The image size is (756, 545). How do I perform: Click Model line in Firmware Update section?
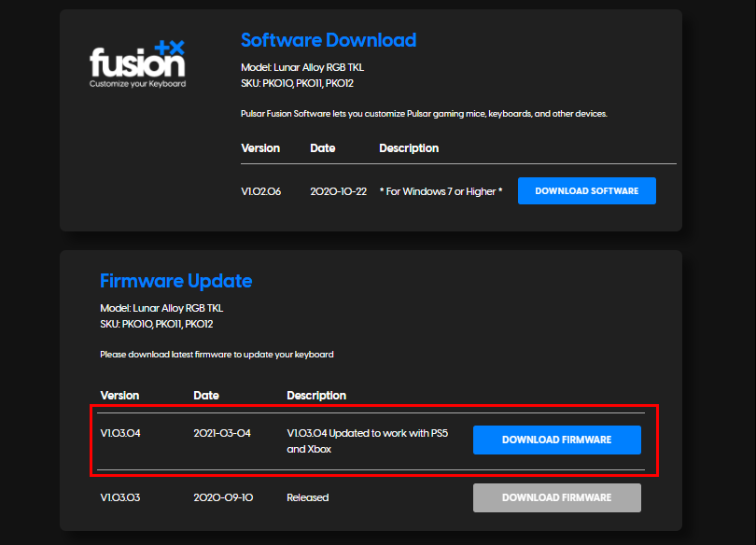(161, 308)
